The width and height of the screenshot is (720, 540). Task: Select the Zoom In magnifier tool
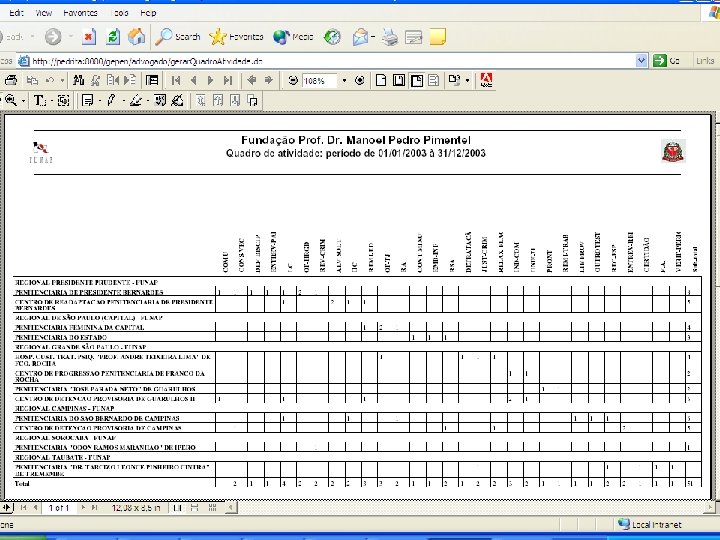[x=11, y=100]
